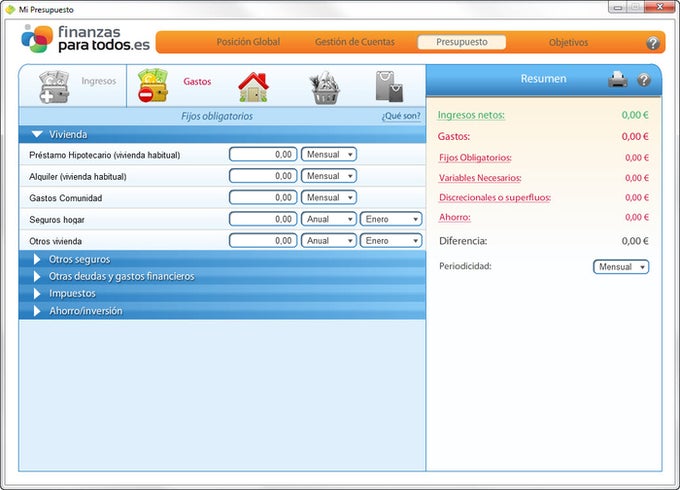Viewport: 680px width, 490px height.
Task: Focus the Alquiler amount field
Action: click(x=263, y=176)
